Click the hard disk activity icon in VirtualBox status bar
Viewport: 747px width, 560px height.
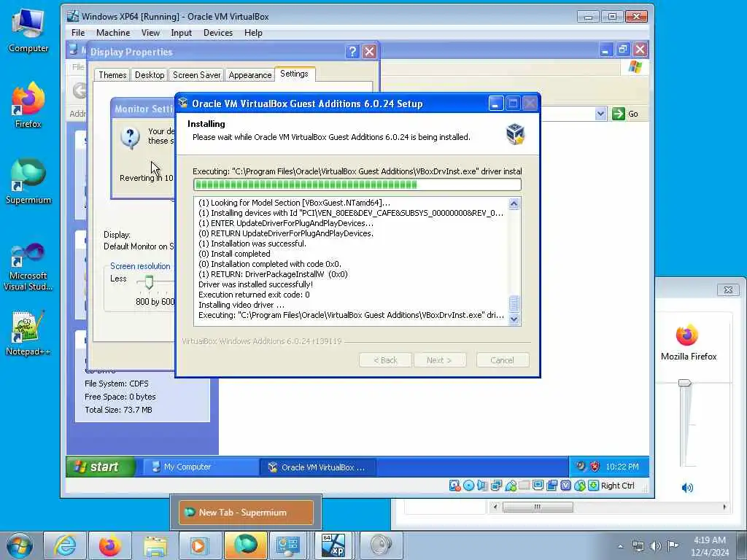(454, 485)
